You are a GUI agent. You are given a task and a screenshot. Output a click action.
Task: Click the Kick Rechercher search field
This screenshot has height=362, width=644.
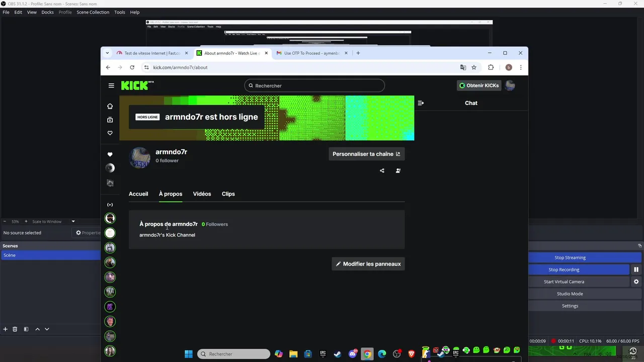point(314,85)
